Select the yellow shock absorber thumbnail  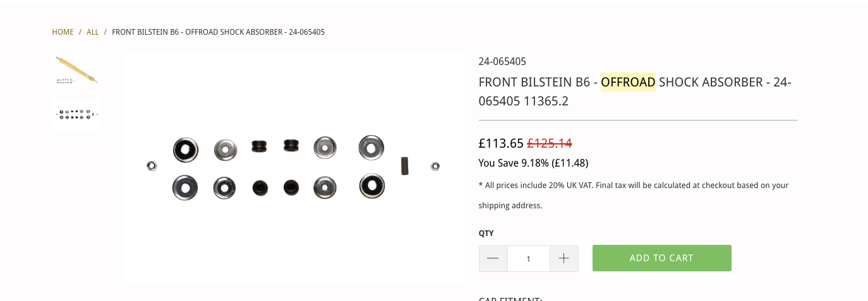click(76, 70)
